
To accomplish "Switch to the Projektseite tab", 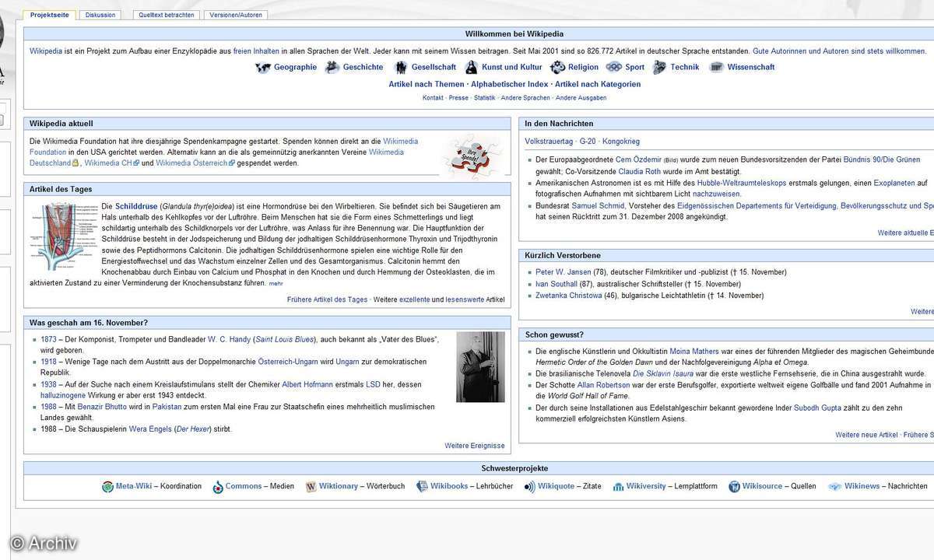I will click(50, 15).
